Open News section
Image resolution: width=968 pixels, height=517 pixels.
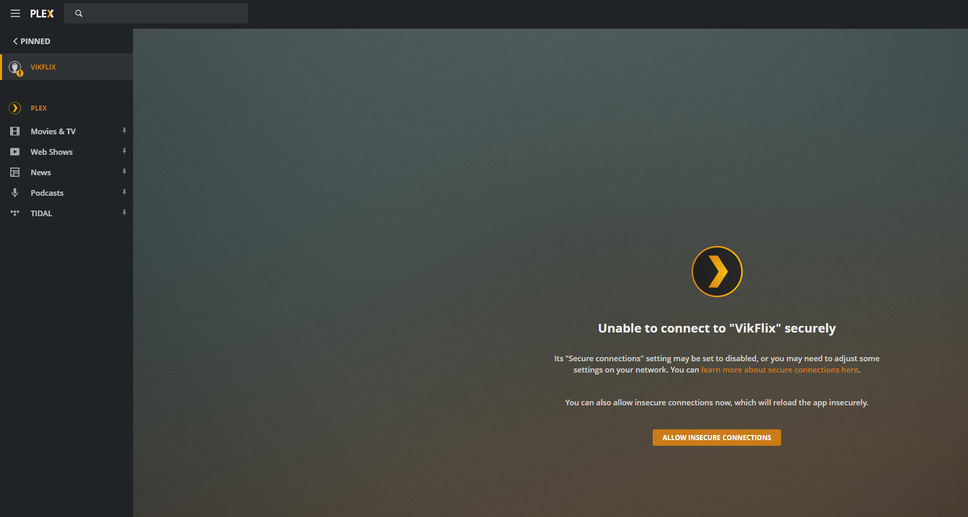click(x=41, y=172)
